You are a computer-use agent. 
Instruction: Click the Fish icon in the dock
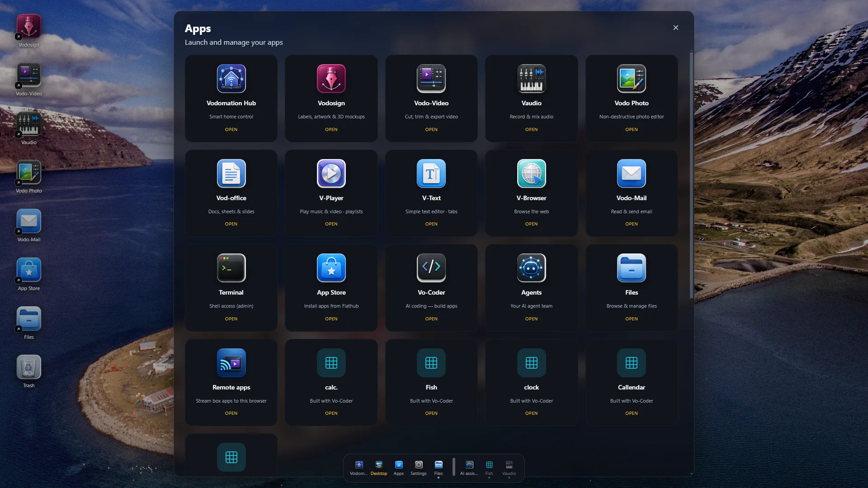coord(489,468)
